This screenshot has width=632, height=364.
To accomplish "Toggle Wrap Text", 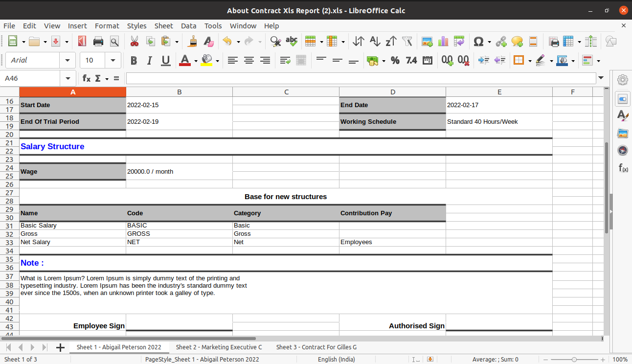I will [285, 60].
